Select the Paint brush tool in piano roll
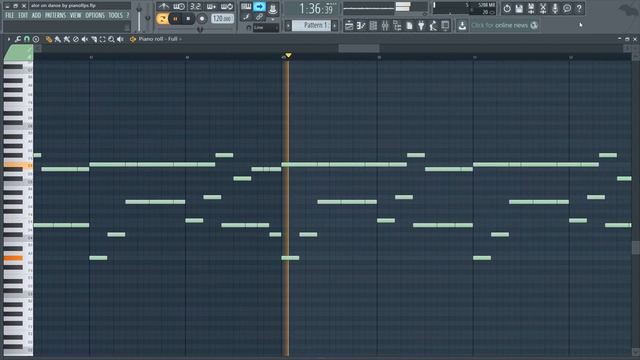 pyautogui.click(x=58, y=39)
